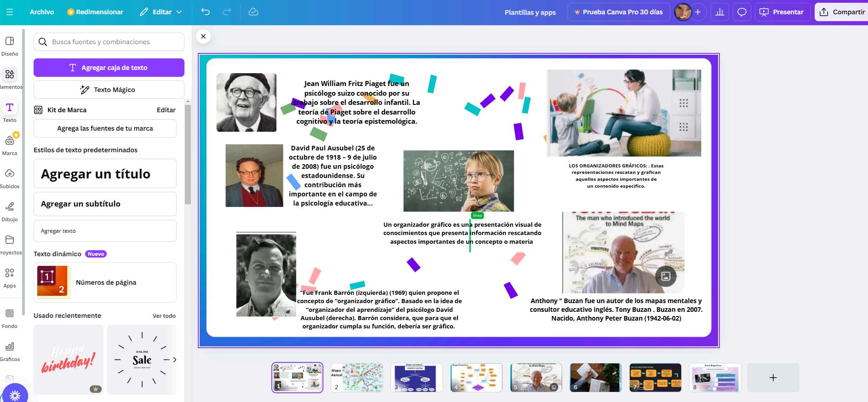Open the Proyectos folder panel
The image size is (868, 402).
[x=10, y=245]
